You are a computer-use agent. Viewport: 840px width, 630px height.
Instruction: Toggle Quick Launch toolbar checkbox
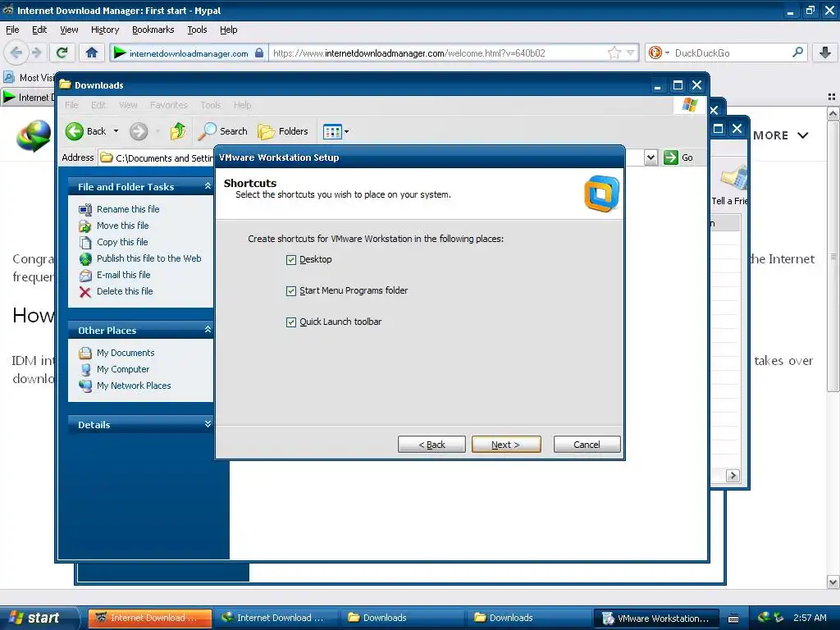[x=291, y=322]
